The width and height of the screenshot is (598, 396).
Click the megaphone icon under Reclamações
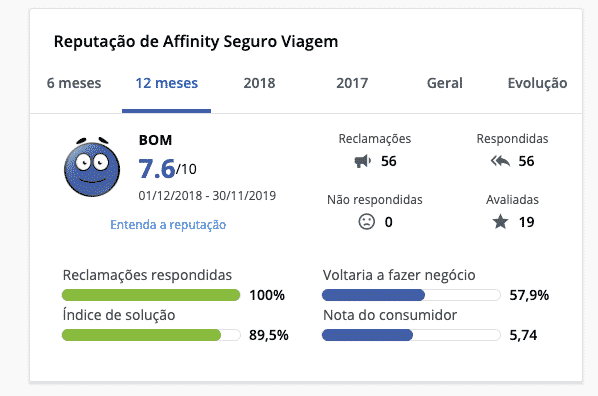tap(362, 161)
